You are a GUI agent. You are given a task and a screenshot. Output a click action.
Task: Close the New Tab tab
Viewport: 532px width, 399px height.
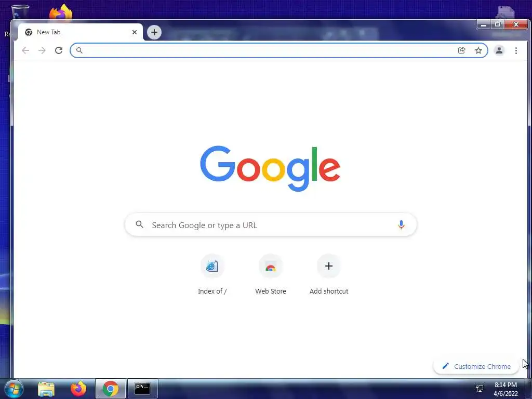135,32
